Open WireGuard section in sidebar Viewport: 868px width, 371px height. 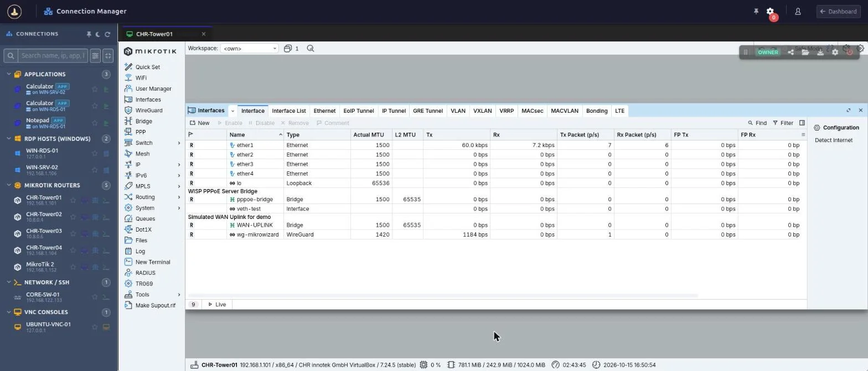pyautogui.click(x=149, y=111)
